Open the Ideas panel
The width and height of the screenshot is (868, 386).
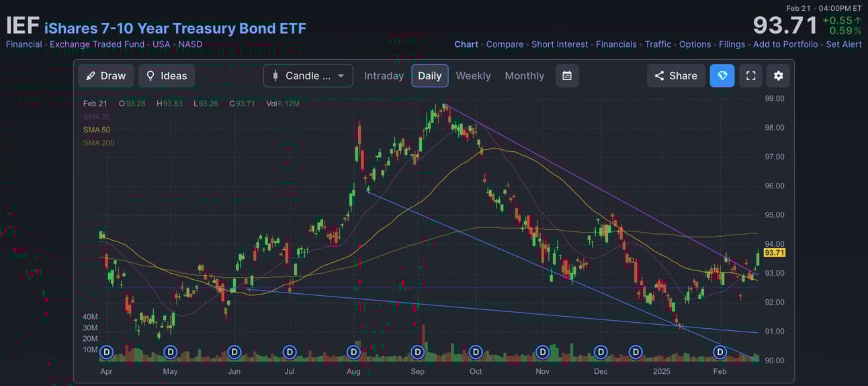pos(167,76)
